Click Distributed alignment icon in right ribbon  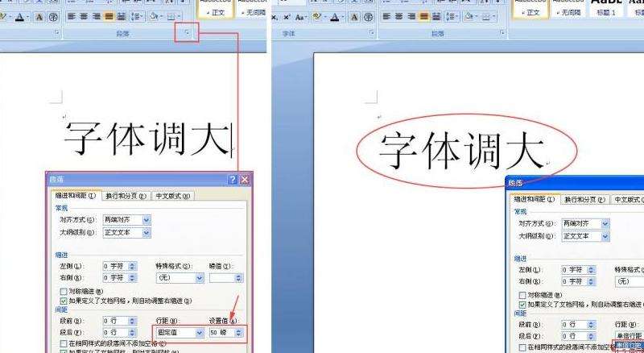pyautogui.click(x=436, y=16)
